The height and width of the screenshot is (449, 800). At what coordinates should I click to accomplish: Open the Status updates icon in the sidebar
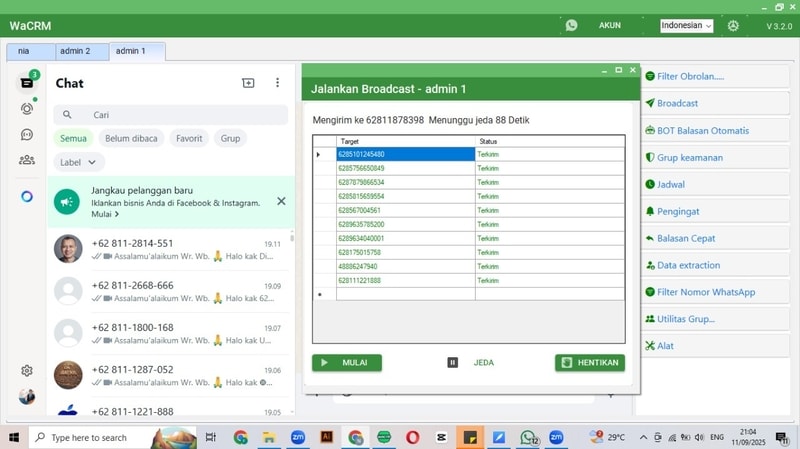coord(27,109)
